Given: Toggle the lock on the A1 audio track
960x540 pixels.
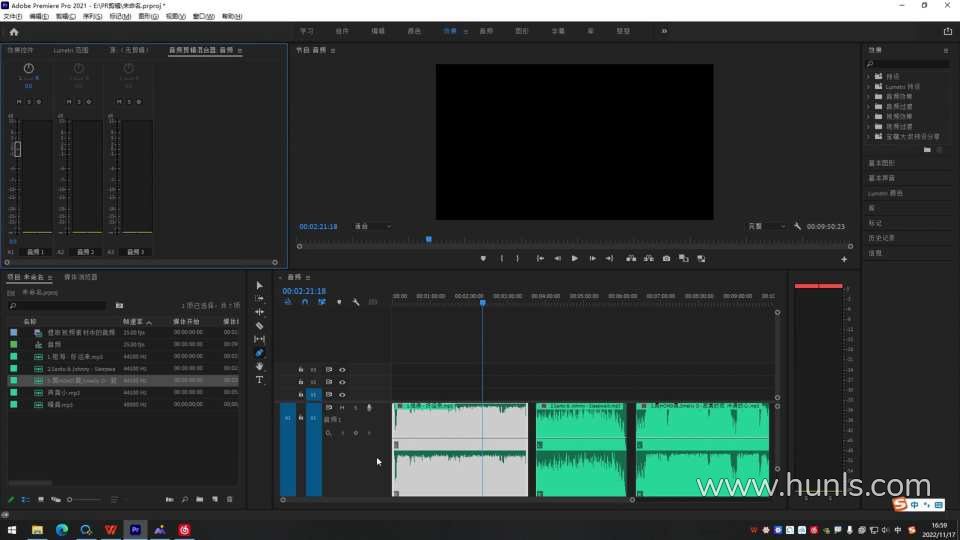Looking at the screenshot, I should tap(301, 418).
